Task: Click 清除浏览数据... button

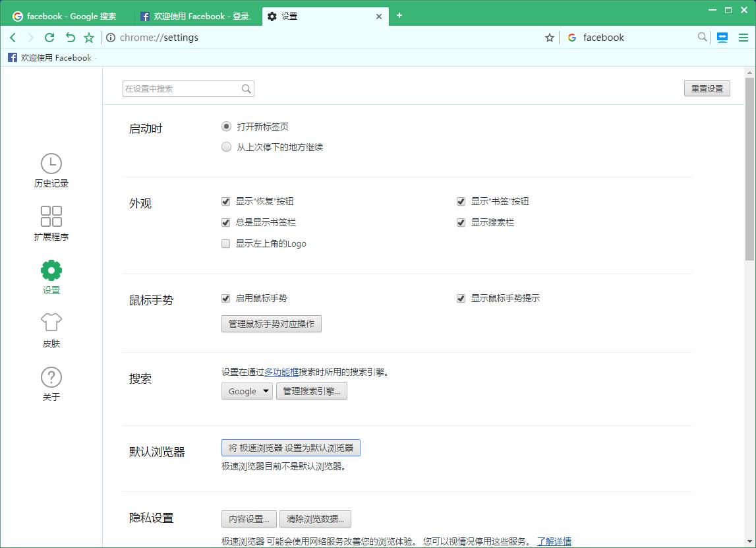Action: (x=315, y=519)
